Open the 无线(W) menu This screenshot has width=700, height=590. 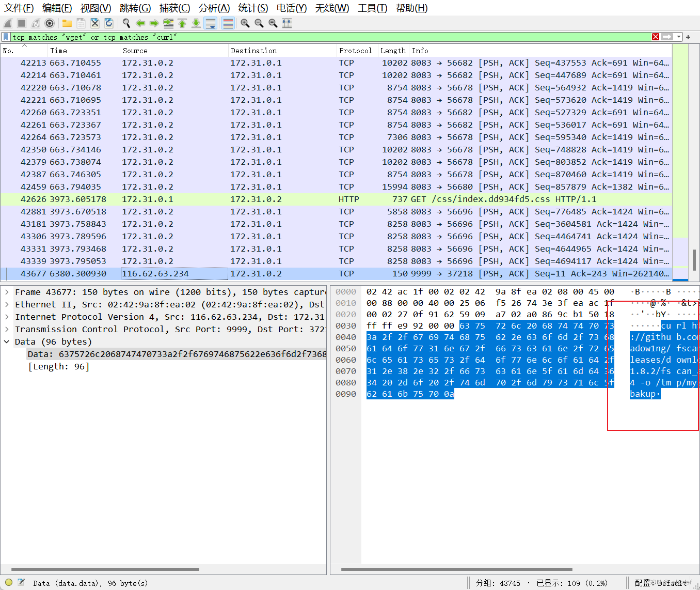click(332, 8)
